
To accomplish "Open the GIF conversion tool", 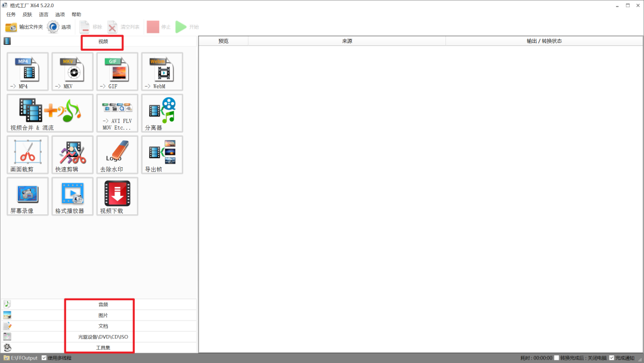I will (x=117, y=72).
